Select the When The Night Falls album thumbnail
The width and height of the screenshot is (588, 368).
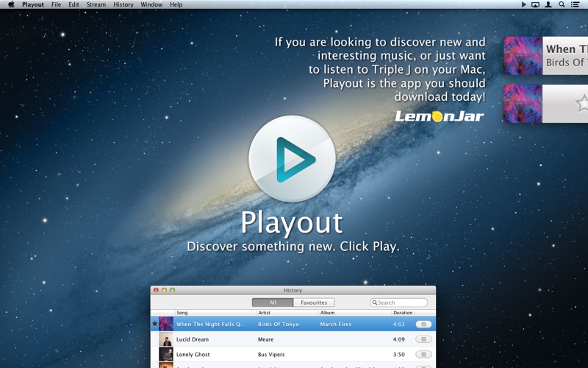coord(166,324)
